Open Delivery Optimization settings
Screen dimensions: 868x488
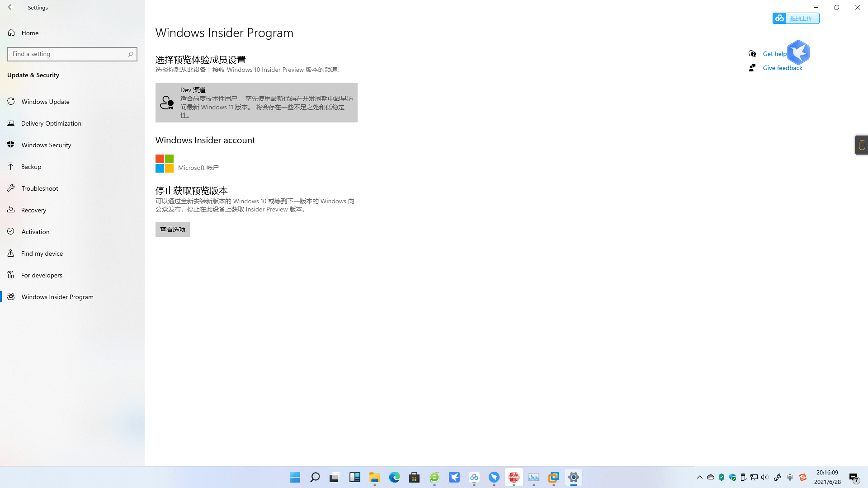[x=72, y=123]
